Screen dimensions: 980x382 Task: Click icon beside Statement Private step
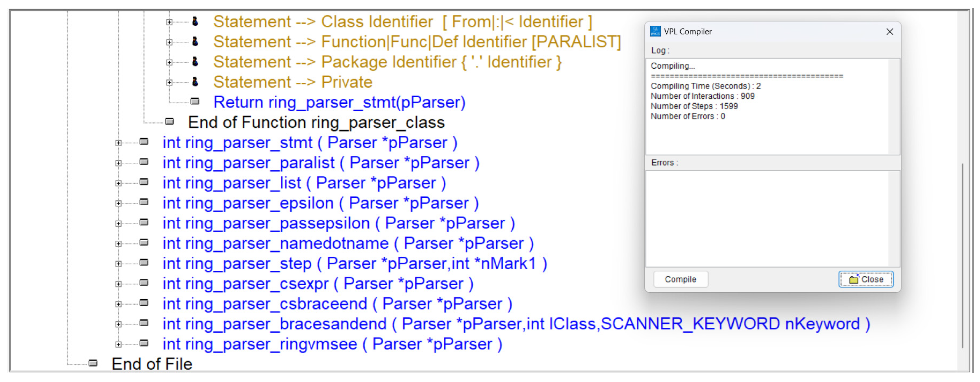click(x=195, y=82)
